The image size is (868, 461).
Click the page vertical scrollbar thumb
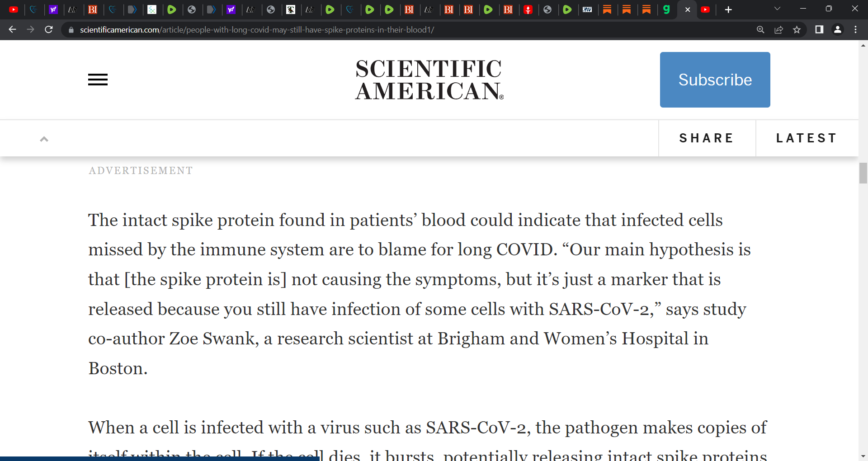[863, 173]
